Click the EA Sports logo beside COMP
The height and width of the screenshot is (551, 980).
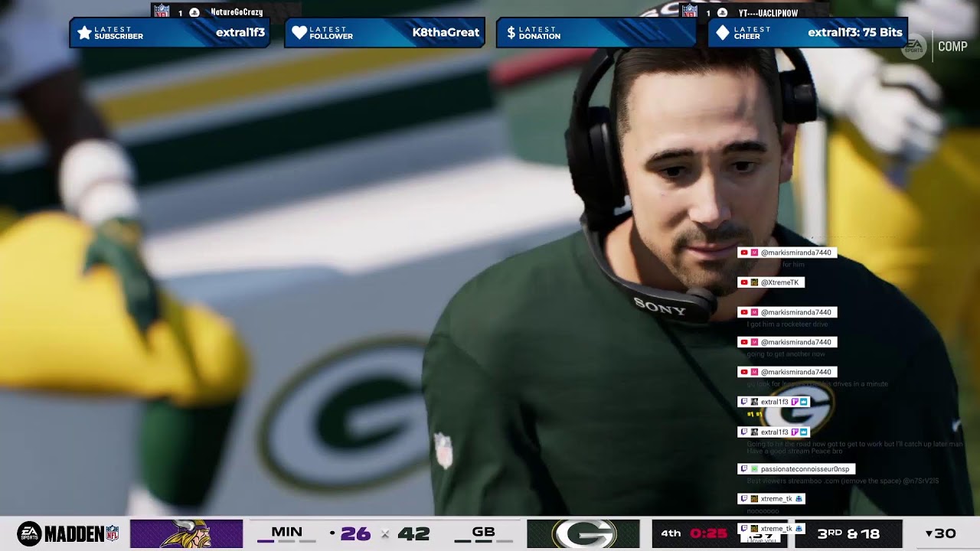click(914, 47)
